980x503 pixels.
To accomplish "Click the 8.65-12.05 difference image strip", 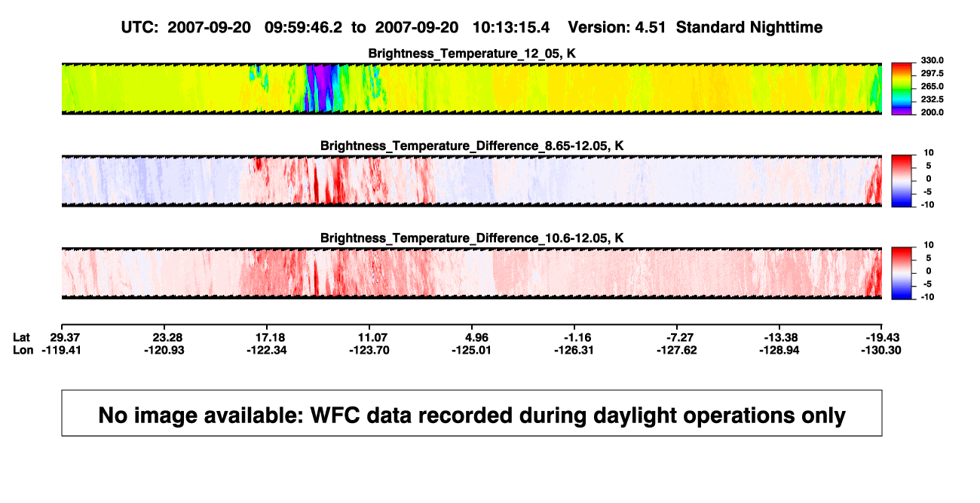I will (472, 181).
